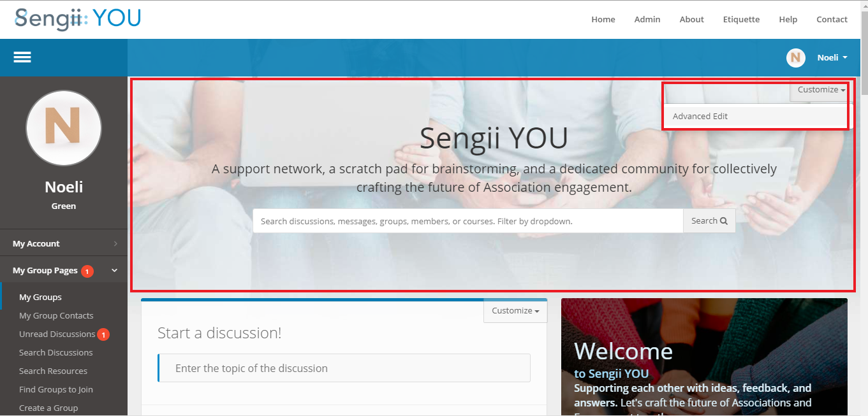868x416 pixels.
Task: Open Find Groups to Join link
Action: coord(56,390)
